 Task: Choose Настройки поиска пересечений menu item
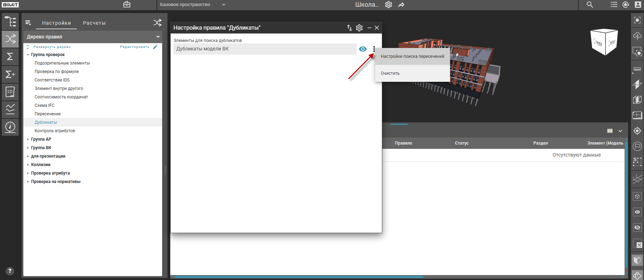pos(412,56)
